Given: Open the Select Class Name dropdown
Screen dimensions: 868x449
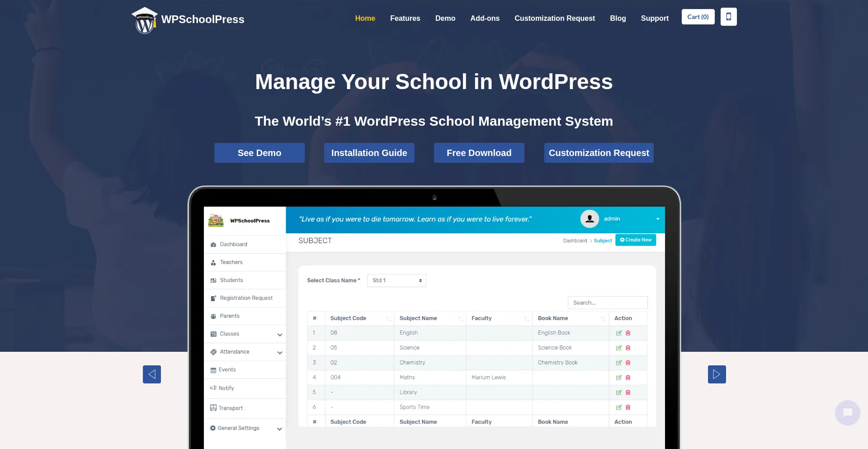Looking at the screenshot, I should 396,280.
